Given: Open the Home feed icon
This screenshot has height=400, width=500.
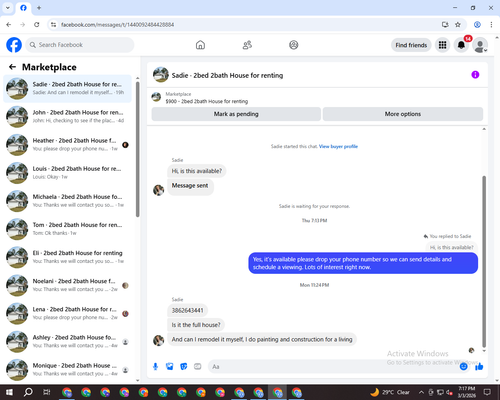Looking at the screenshot, I should pos(200,45).
